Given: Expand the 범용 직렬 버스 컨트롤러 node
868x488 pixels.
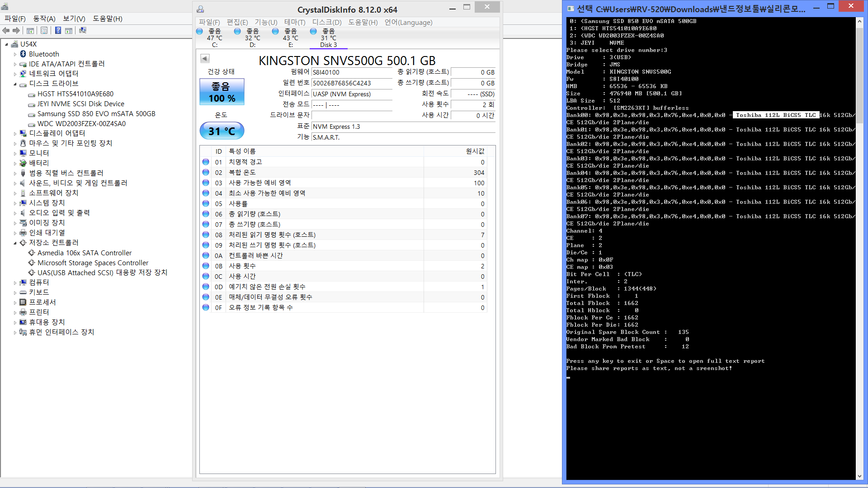Looking at the screenshot, I should (15, 174).
